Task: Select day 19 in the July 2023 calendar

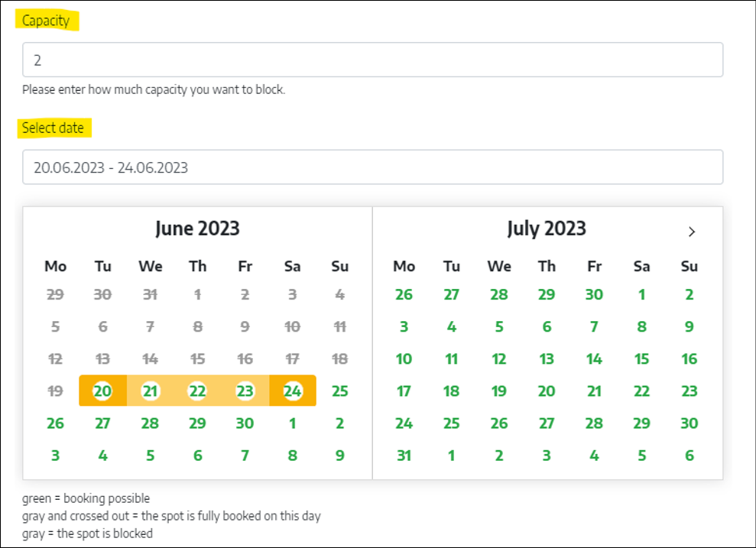Action: (x=499, y=391)
